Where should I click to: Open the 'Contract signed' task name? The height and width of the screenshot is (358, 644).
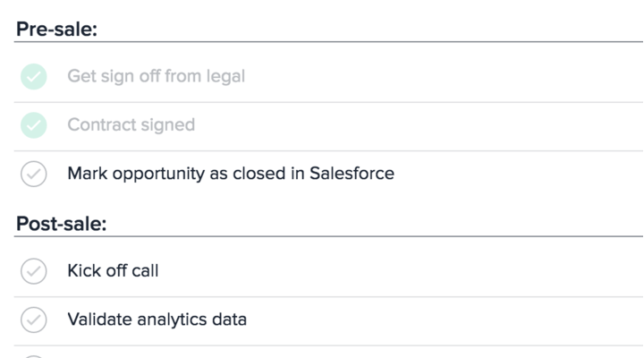click(131, 125)
